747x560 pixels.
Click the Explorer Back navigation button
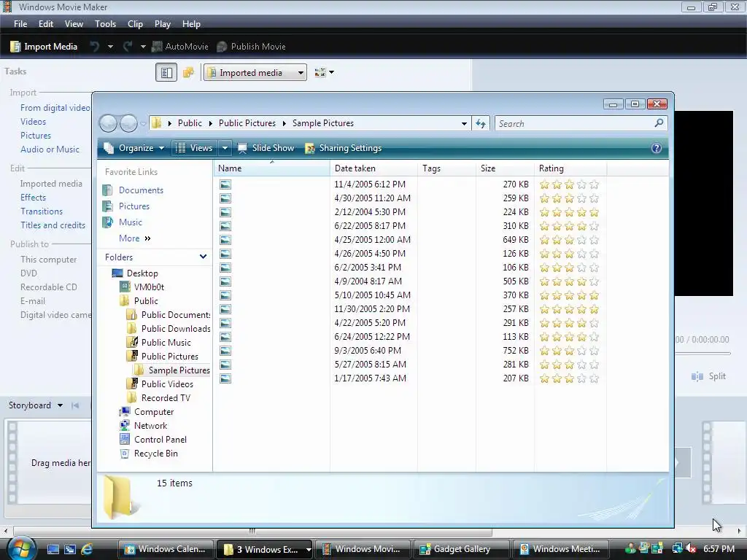[x=108, y=123]
